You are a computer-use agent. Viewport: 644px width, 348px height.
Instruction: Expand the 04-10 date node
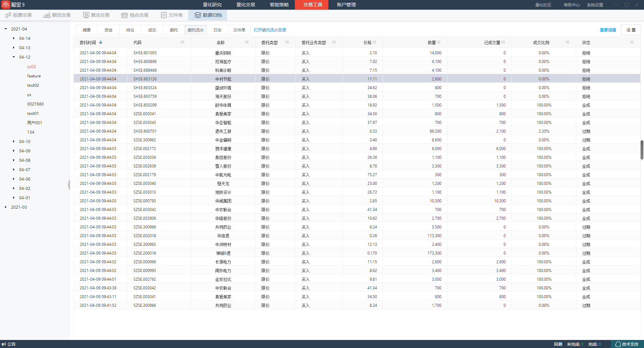[x=14, y=142]
